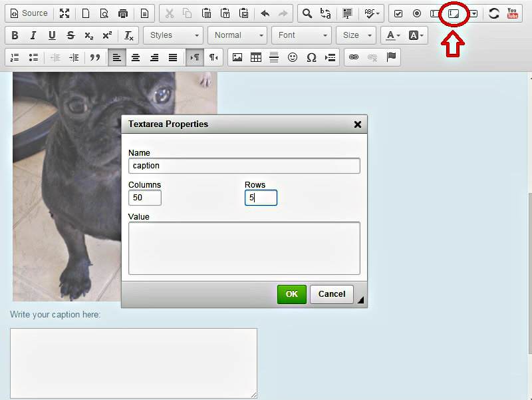Image resolution: width=532 pixels, height=400 pixels.
Task: Open the Styles dropdown
Action: pos(174,35)
